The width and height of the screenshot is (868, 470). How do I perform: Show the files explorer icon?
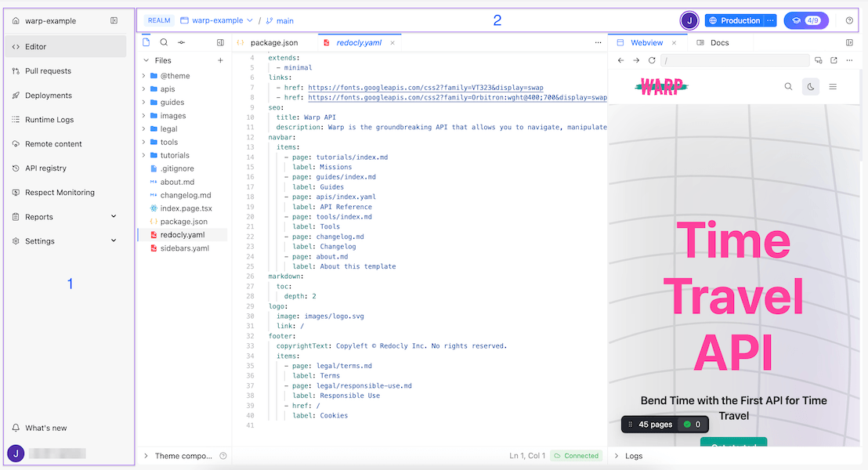pos(146,42)
